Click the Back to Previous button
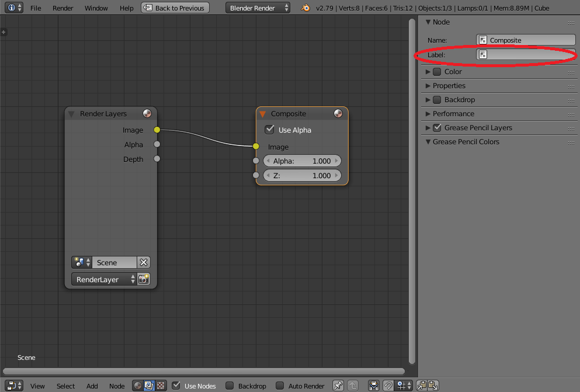580x392 pixels. [175, 8]
